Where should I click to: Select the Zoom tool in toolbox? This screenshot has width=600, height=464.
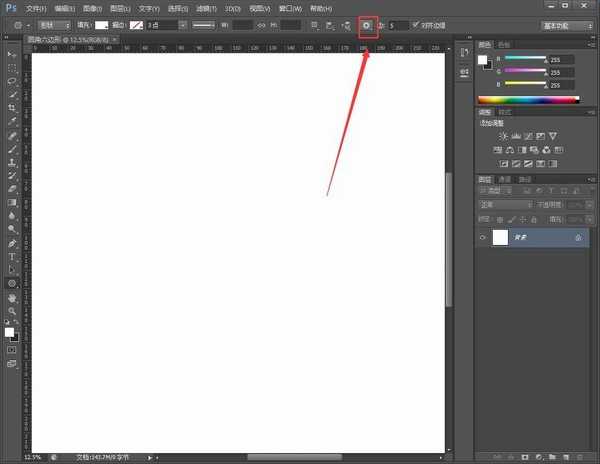point(12,311)
